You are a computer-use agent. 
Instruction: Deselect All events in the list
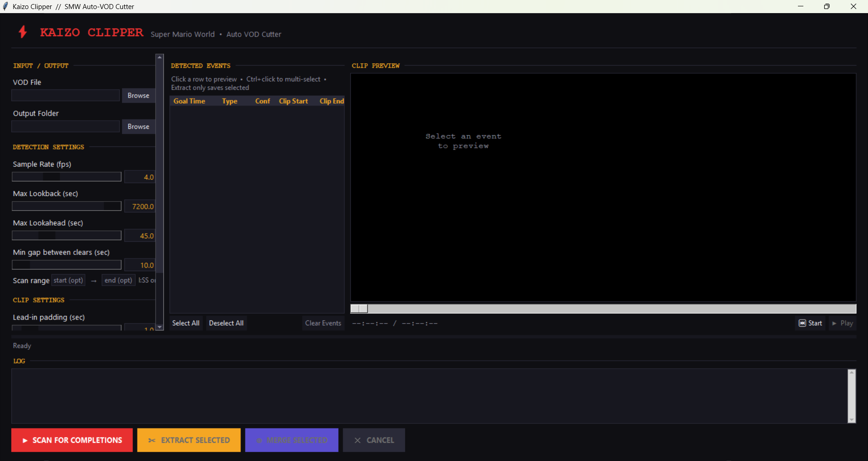tap(226, 323)
